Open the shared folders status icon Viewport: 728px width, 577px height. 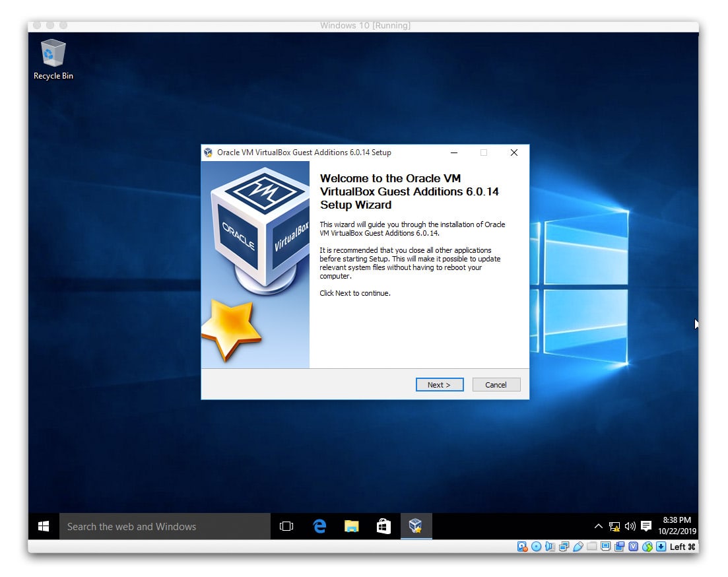tap(592, 547)
